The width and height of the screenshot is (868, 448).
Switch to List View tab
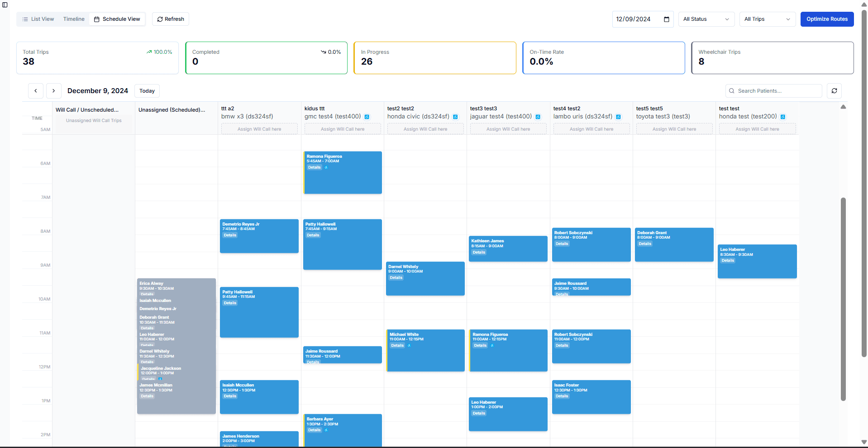click(38, 19)
